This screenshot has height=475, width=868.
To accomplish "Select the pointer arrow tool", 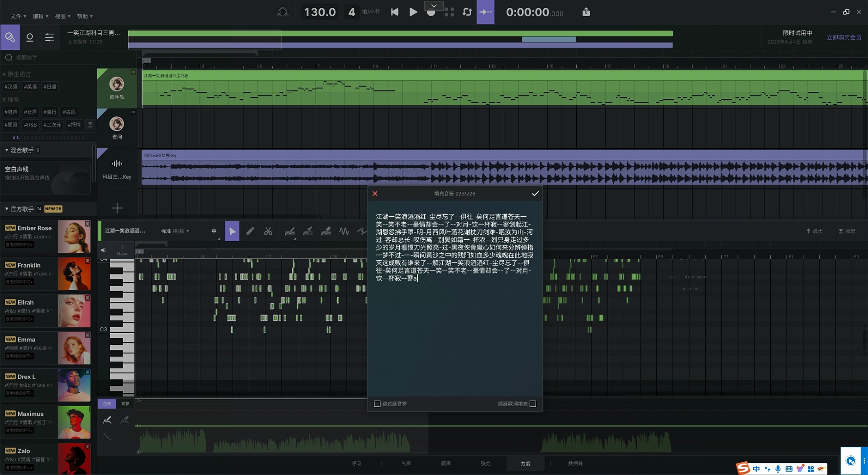I will pos(232,231).
